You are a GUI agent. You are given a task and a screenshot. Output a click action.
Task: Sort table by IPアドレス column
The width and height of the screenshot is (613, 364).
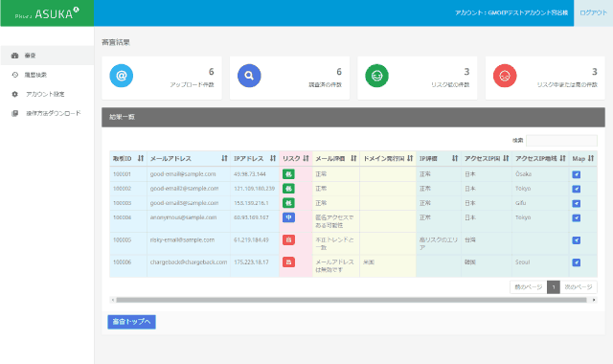255,158
